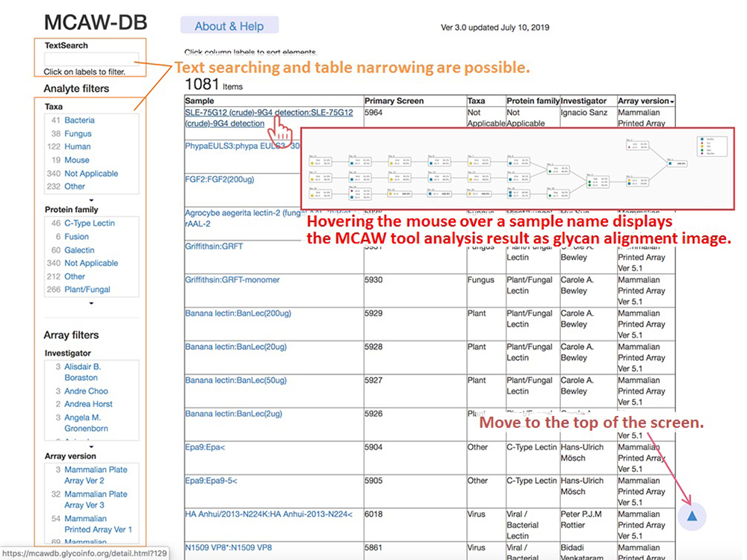Click primary screen value 5861
Image resolution: width=747 pixels, height=560 pixels.
click(373, 547)
